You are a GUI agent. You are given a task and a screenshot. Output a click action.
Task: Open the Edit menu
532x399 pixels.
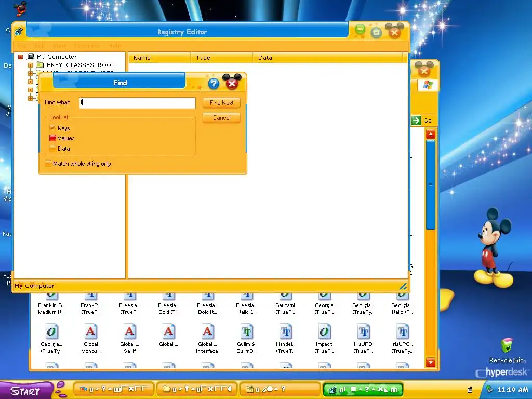[x=39, y=46]
